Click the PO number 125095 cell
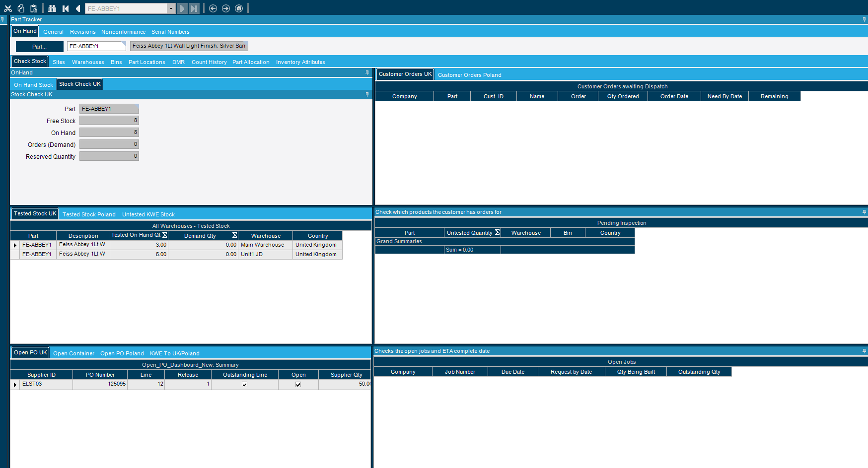This screenshot has width=868, height=468. (100, 384)
